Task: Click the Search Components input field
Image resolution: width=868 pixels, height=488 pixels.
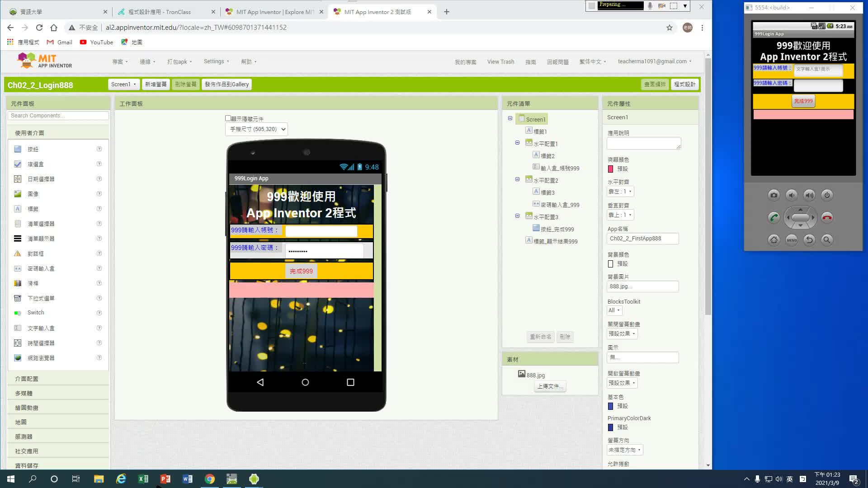Action: [58, 116]
